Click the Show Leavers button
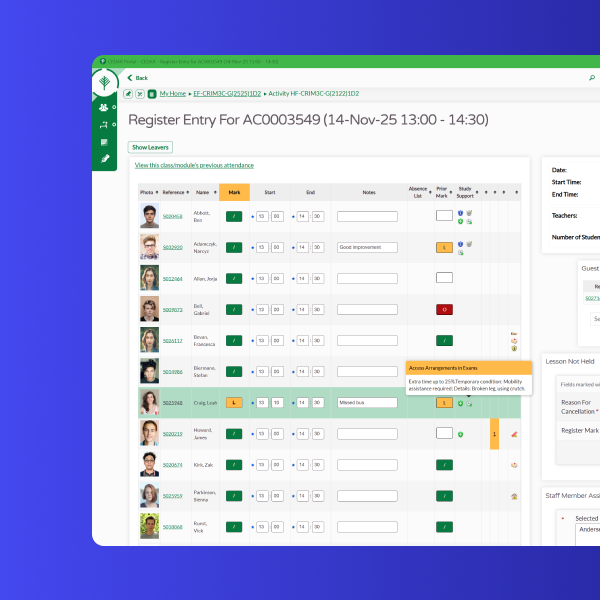The image size is (600, 600). pos(151,147)
